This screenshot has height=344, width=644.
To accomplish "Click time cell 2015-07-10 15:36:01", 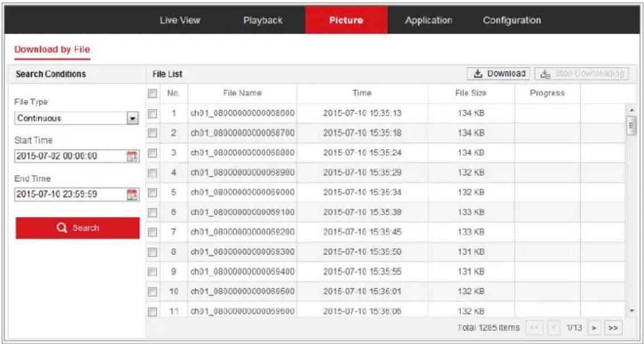I will click(362, 292).
